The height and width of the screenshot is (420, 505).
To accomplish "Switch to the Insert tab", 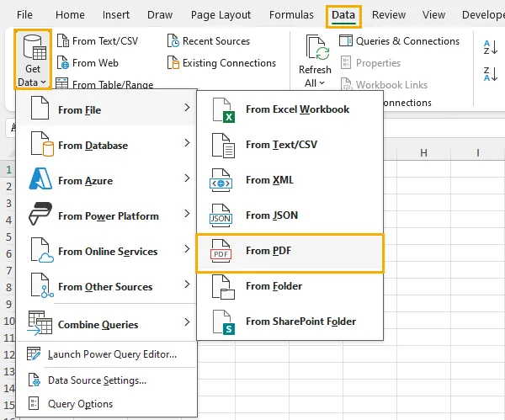I will pos(116,15).
